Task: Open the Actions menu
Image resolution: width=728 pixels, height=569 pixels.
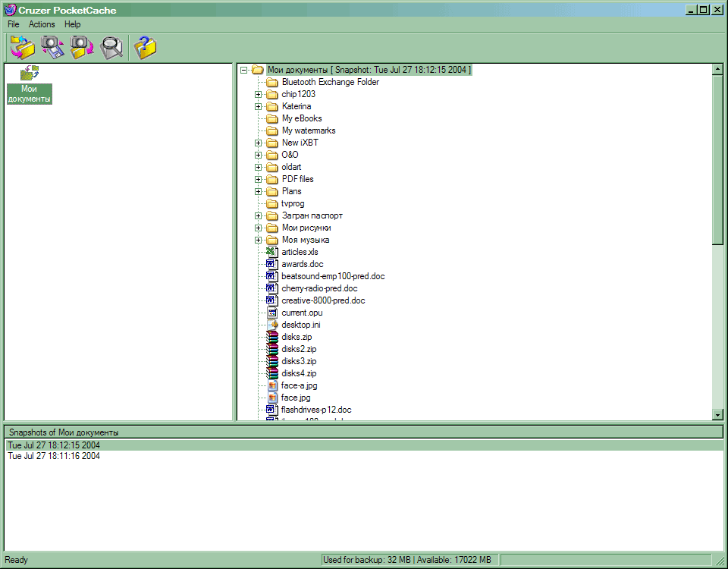Action: click(x=42, y=24)
